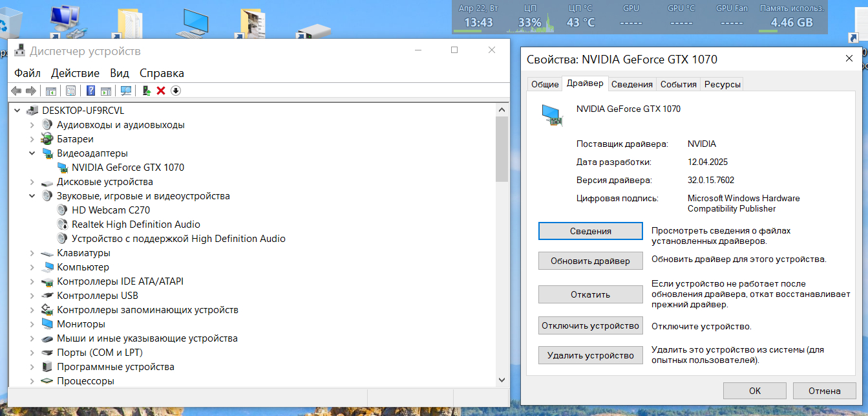
Task: Click the graphics card icon in Properties dialog
Action: coord(551,115)
